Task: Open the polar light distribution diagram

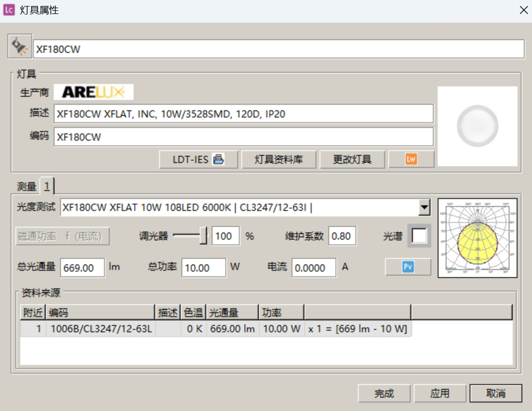Action: coord(477,238)
